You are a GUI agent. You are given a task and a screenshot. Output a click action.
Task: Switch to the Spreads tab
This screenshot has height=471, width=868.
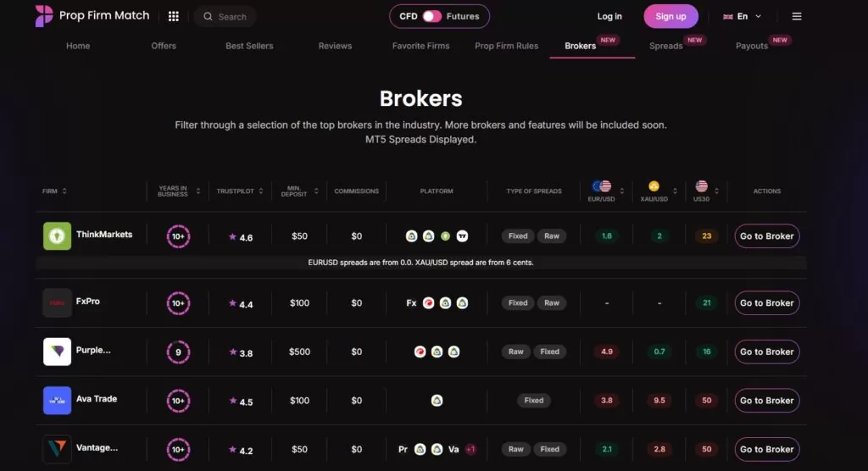coord(666,46)
